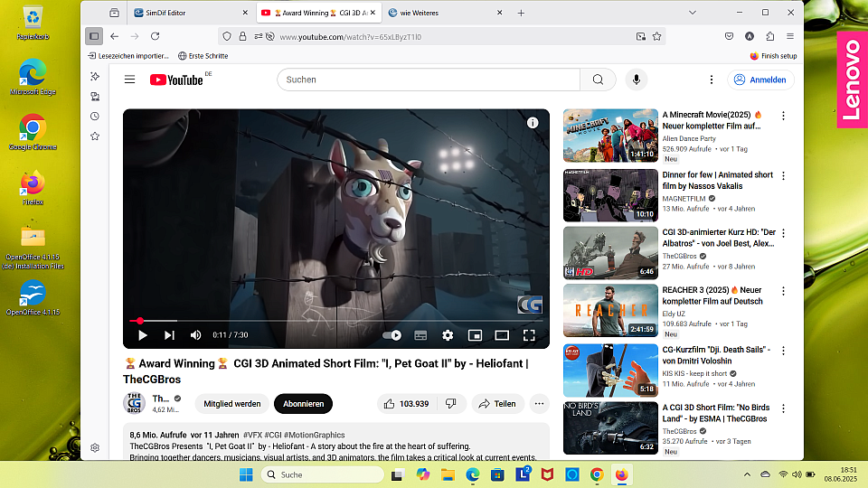Click the video info icon
Viewport: 868px width, 488px height.
tap(532, 123)
